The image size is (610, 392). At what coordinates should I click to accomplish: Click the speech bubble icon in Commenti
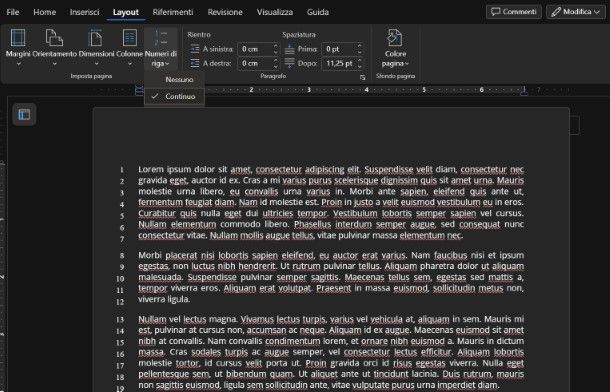click(495, 12)
